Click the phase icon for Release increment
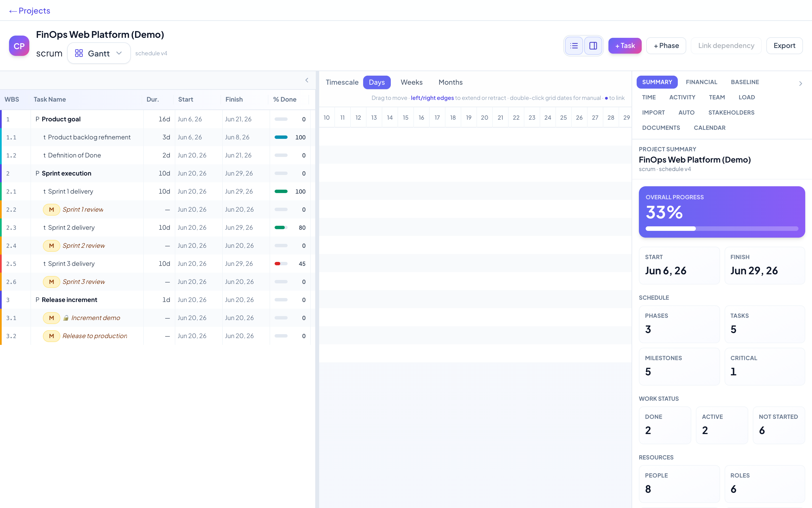 click(x=37, y=300)
